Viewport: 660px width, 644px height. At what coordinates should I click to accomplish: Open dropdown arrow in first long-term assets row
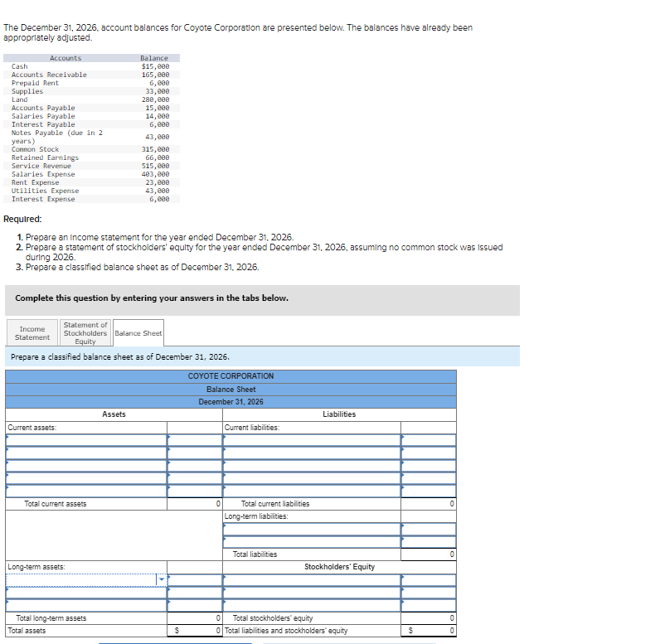pyautogui.click(x=162, y=579)
